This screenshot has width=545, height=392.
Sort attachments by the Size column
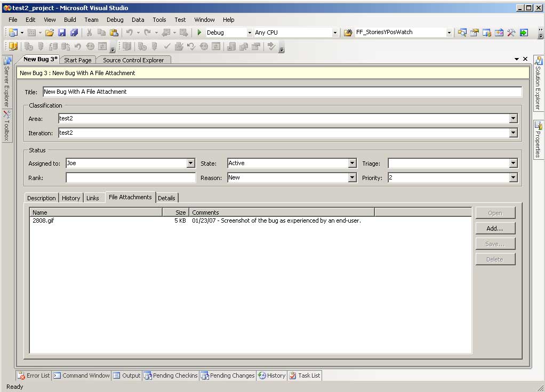(x=176, y=213)
